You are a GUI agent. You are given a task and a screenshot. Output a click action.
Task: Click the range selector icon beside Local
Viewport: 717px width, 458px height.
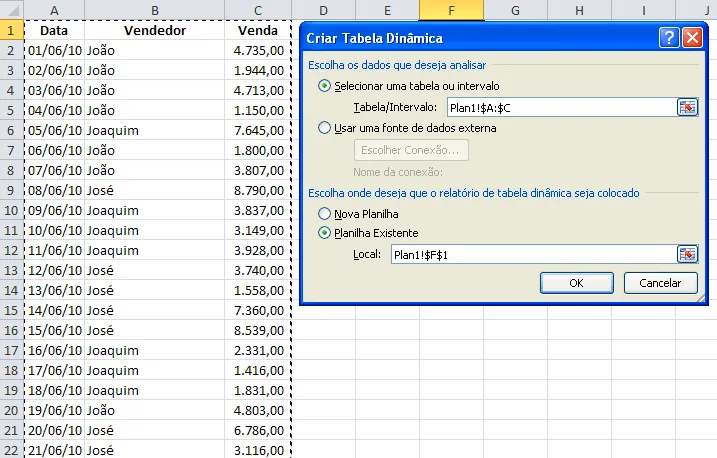[x=687, y=254]
